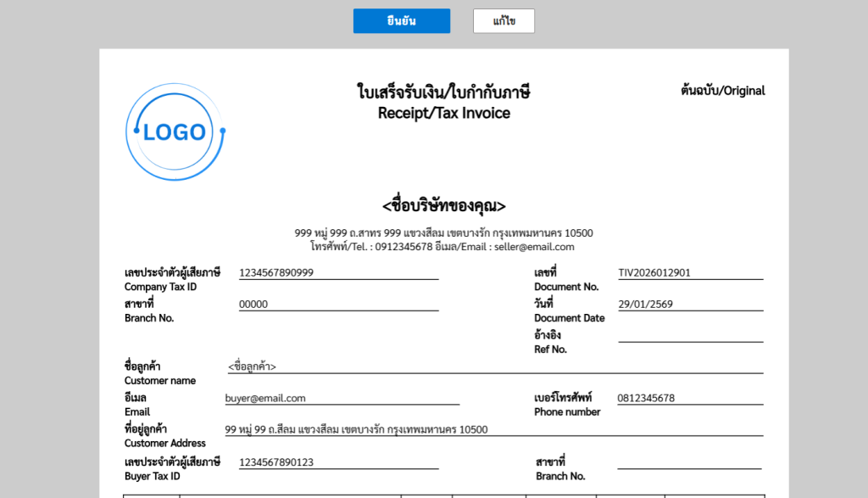The width and height of the screenshot is (868, 498).
Task: Click the company address line ending in 10500
Action: pos(443,233)
